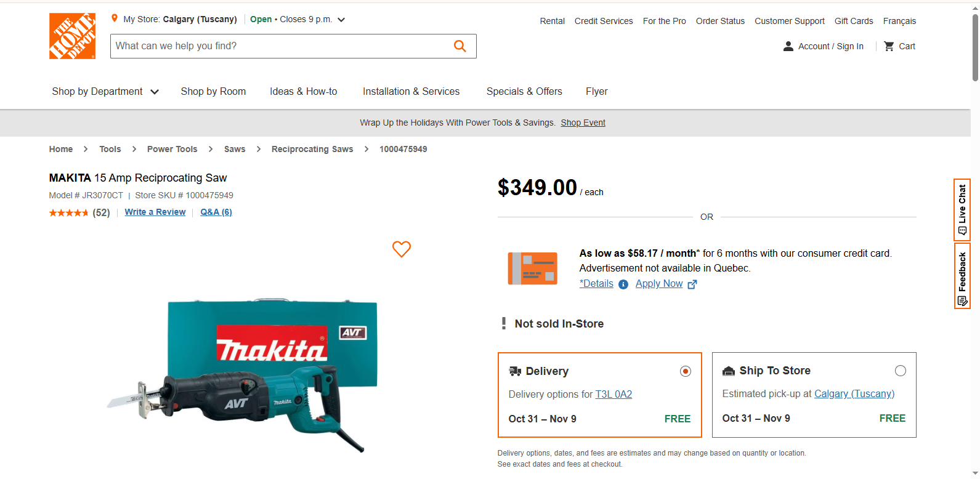Select the Ideas & How-to menu item
Screen dimensions: 980x479
tap(303, 91)
